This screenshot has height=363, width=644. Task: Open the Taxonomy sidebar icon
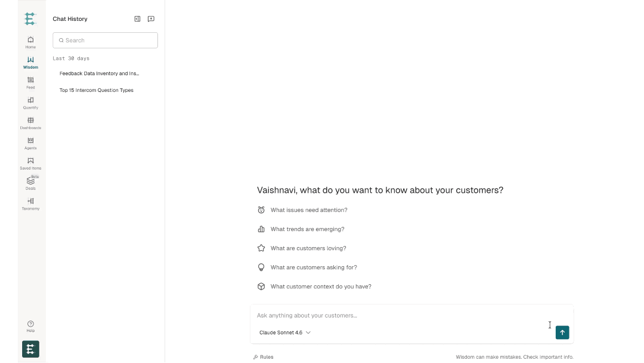tap(30, 204)
